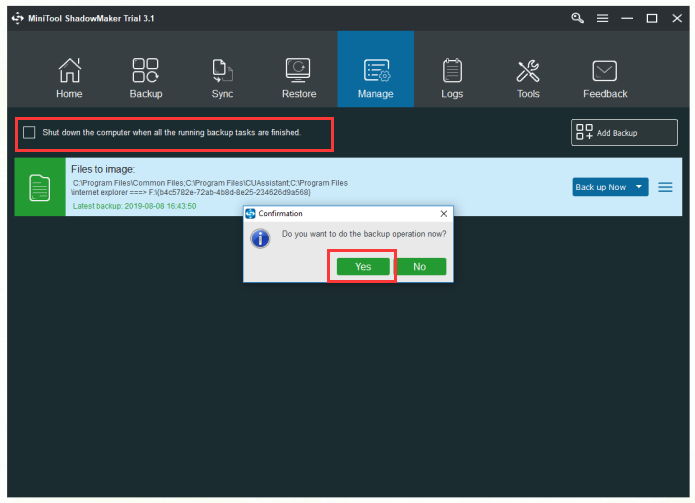Confirm backup by clicking Yes
The width and height of the screenshot is (695, 503).
click(362, 266)
